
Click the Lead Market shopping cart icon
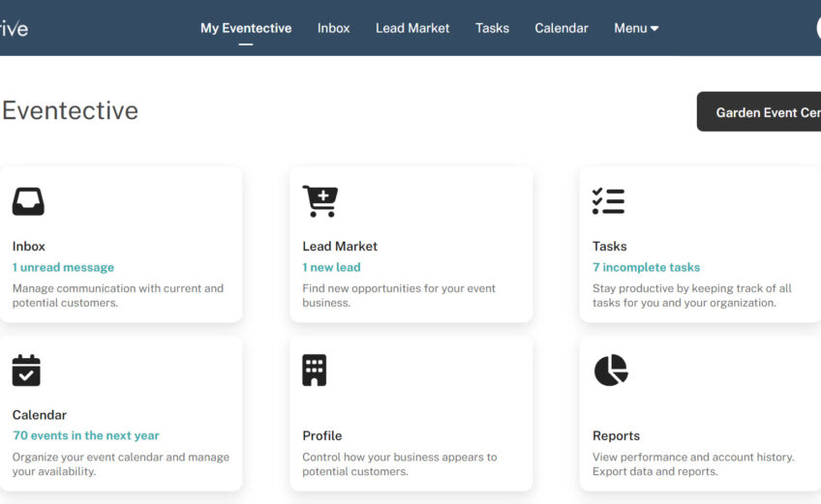pyautogui.click(x=319, y=201)
